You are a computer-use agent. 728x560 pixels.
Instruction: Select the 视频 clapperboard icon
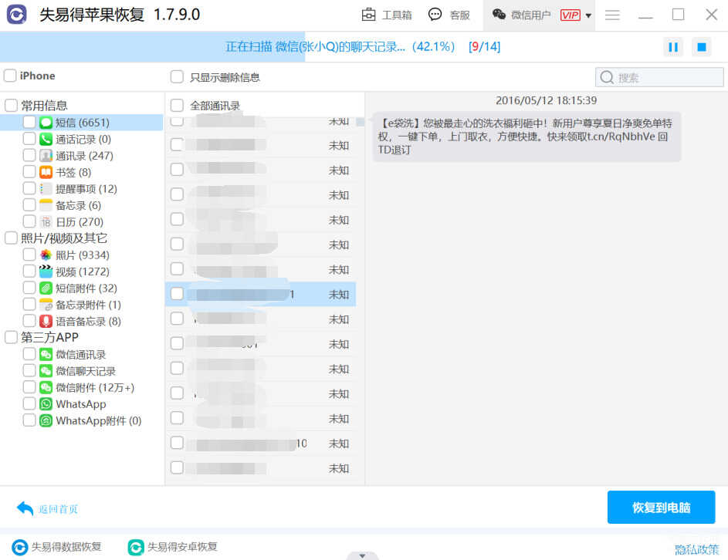tap(46, 271)
